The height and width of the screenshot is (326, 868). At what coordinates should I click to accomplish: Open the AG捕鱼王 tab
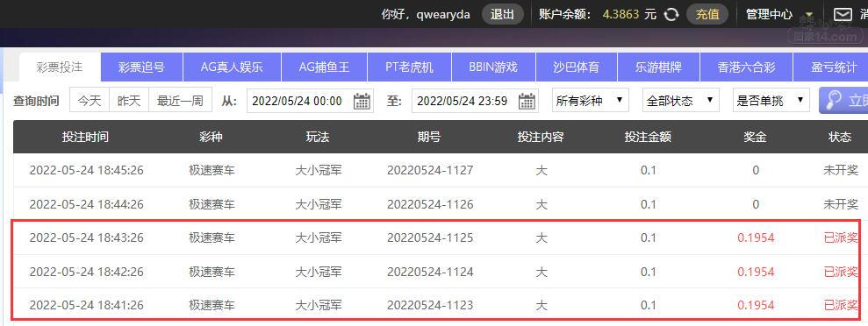coord(325,67)
